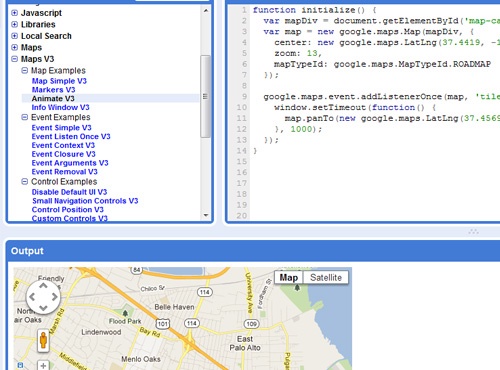The height and width of the screenshot is (370, 500).
Task: Collapse the Maps V3 node
Action: (14, 59)
